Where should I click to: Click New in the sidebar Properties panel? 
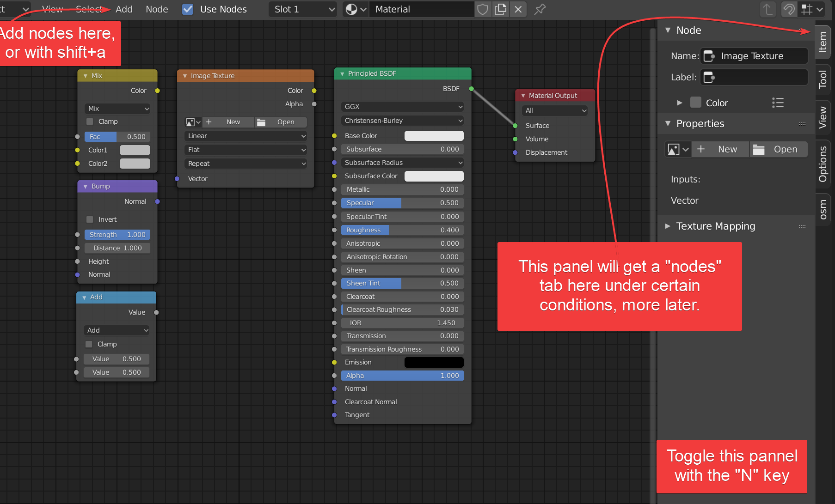(x=720, y=149)
